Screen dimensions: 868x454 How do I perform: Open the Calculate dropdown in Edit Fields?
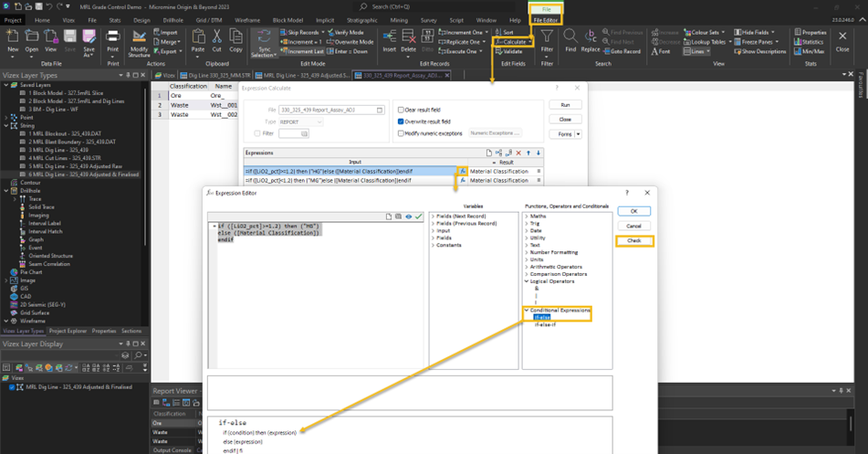click(x=516, y=41)
